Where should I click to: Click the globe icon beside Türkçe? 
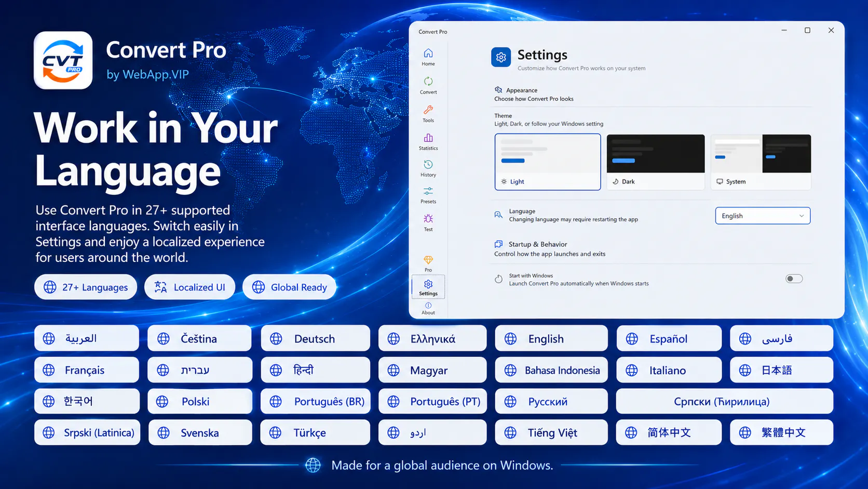pos(276,432)
